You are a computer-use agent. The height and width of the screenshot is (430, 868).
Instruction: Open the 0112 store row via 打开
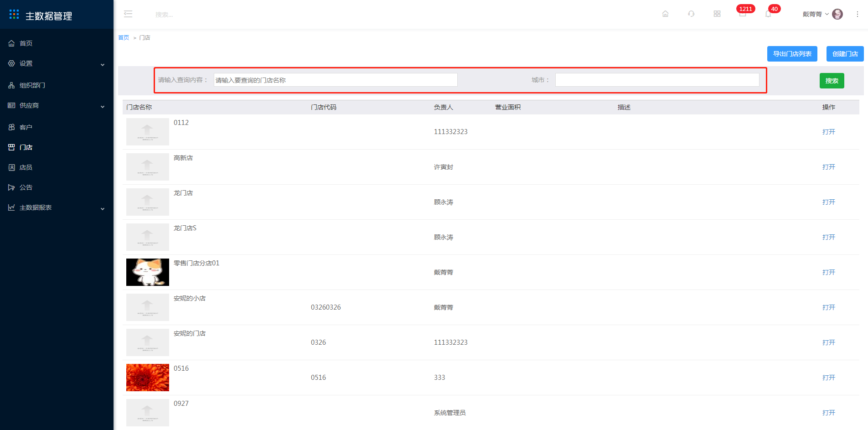point(829,132)
